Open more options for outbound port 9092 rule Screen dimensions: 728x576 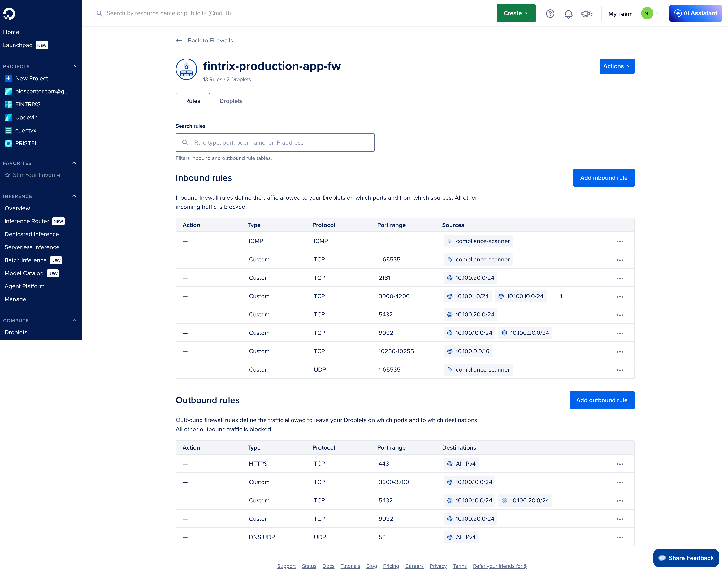pos(620,519)
